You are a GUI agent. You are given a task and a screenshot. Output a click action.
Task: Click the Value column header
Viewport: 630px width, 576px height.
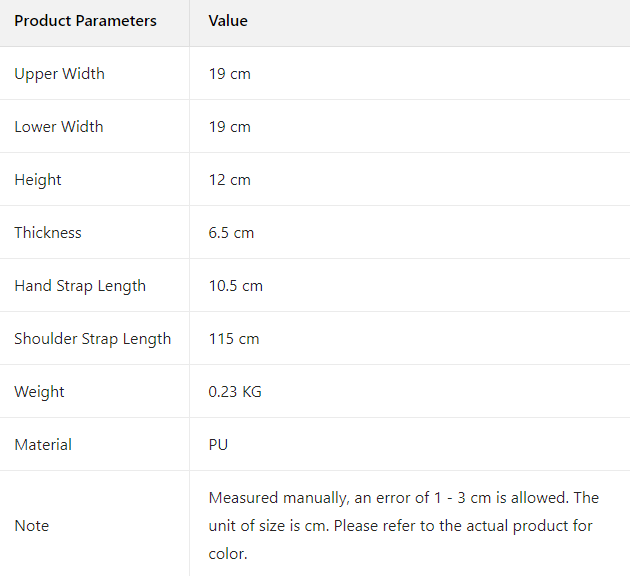coord(228,21)
